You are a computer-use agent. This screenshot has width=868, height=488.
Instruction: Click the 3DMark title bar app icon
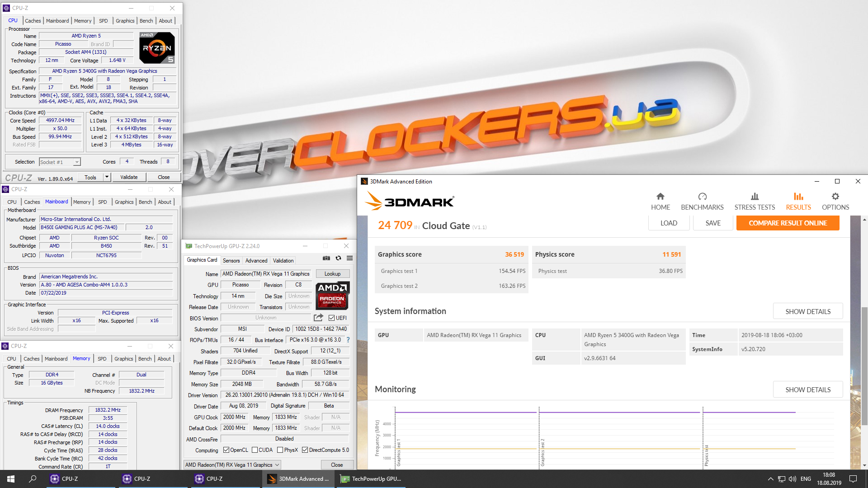(x=364, y=181)
